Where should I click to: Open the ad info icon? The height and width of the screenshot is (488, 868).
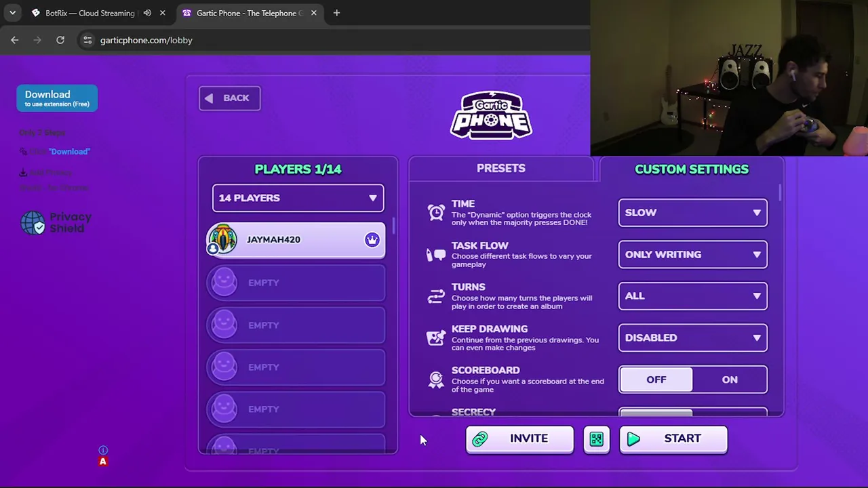[x=103, y=450]
